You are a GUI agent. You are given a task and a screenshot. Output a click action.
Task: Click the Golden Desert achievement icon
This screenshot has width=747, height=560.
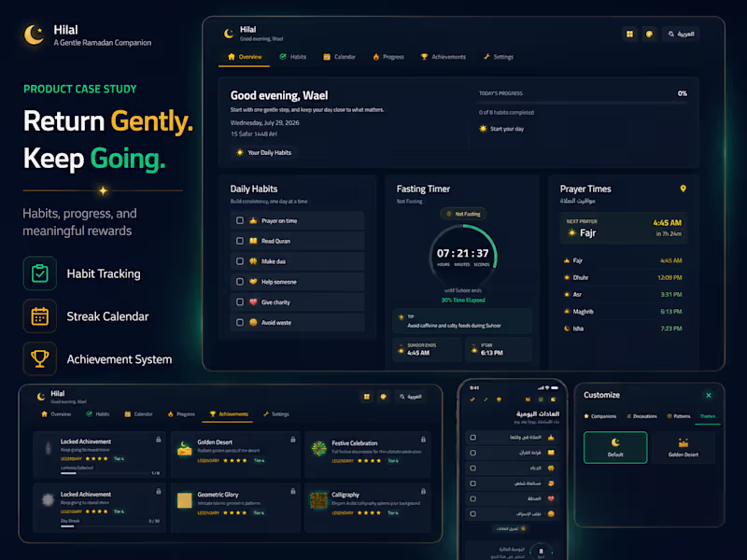pyautogui.click(x=184, y=448)
